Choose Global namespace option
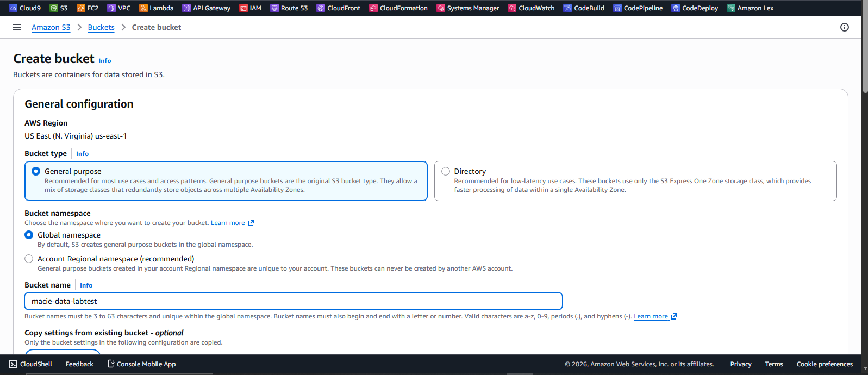Screen dimensions: 868x375 click(x=29, y=235)
